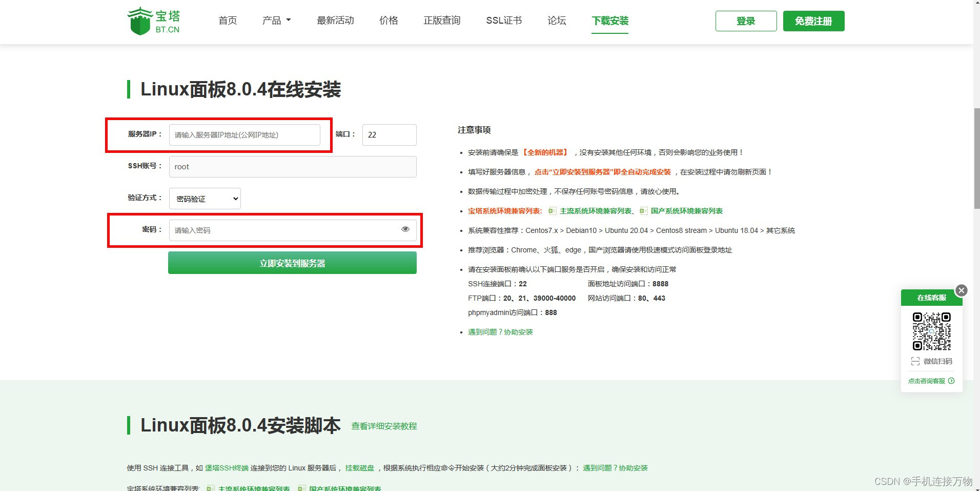The width and height of the screenshot is (980, 491).
Task: Open the 产品 dropdown menu
Action: (276, 21)
